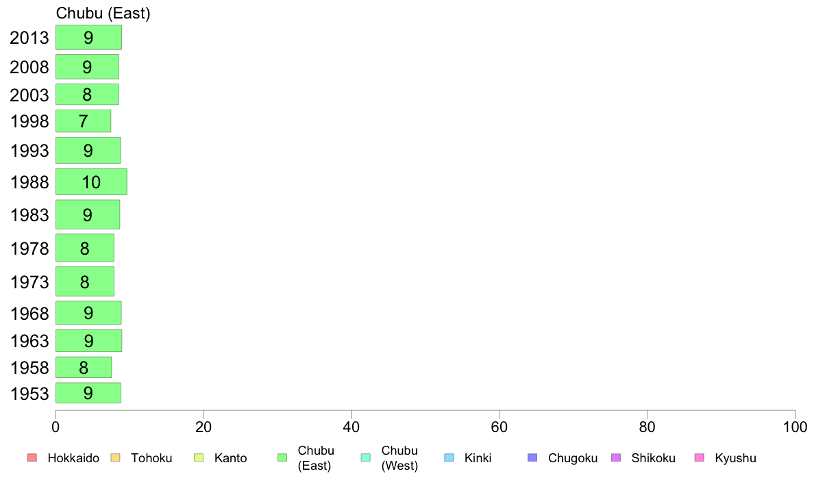Click the 2003 year axis label

[29, 95]
